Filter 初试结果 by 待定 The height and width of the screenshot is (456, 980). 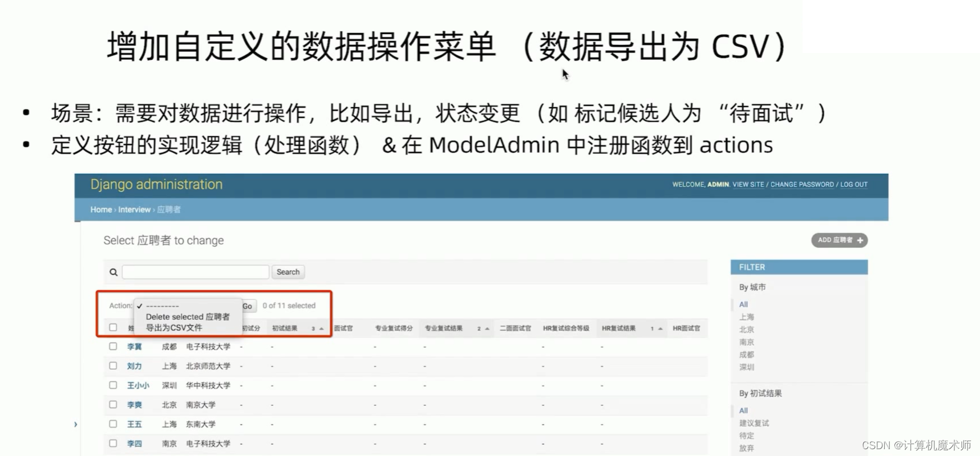pyautogui.click(x=747, y=435)
